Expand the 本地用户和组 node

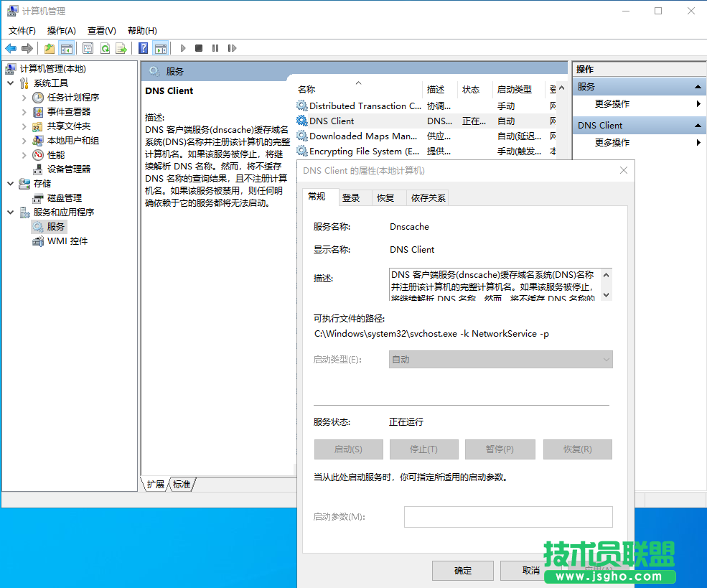(x=24, y=140)
